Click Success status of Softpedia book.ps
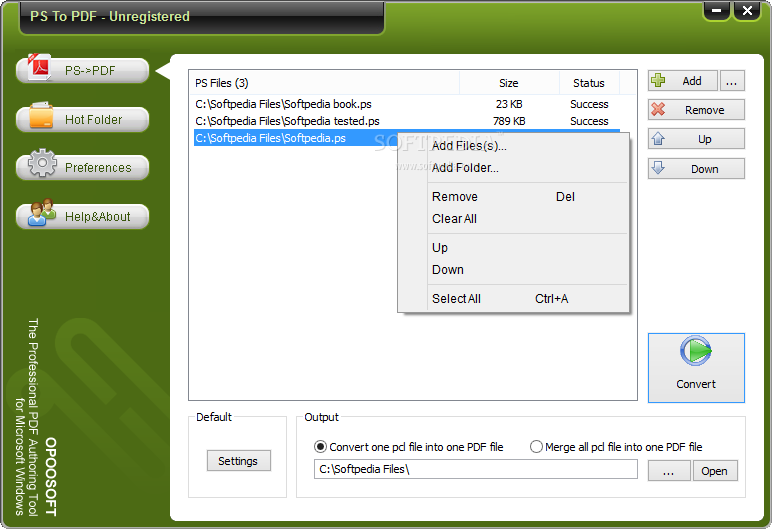Image resolution: width=772 pixels, height=529 pixels. pyautogui.click(x=589, y=104)
